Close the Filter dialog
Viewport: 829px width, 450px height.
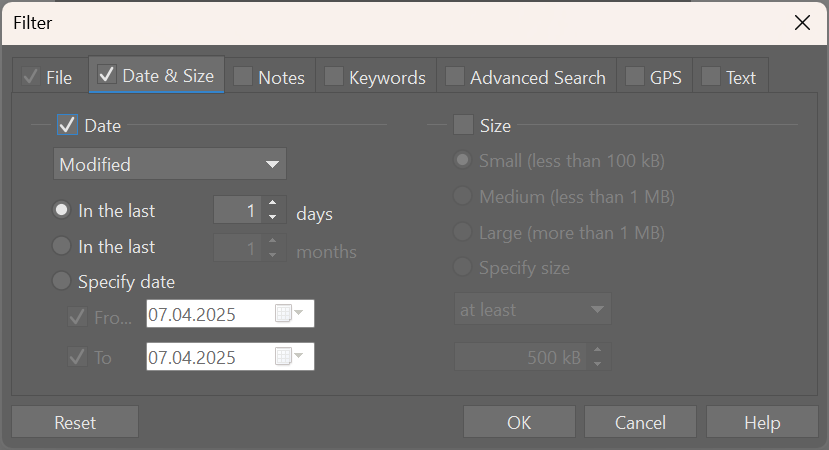(x=802, y=23)
